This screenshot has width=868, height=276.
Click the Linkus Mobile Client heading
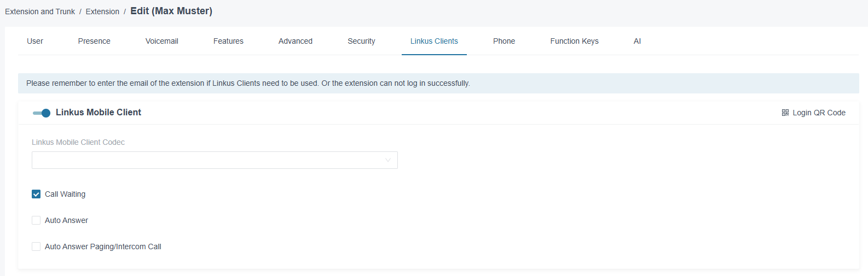[x=99, y=112]
